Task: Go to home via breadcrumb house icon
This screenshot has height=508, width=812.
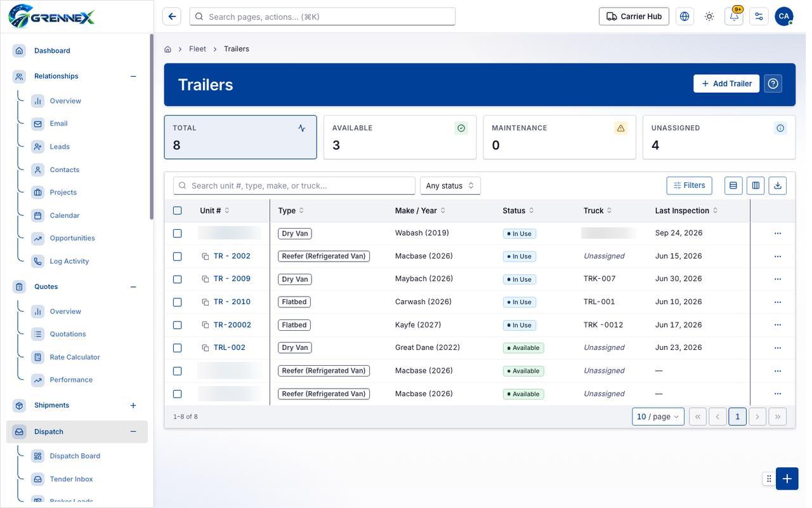Action: click(x=167, y=49)
